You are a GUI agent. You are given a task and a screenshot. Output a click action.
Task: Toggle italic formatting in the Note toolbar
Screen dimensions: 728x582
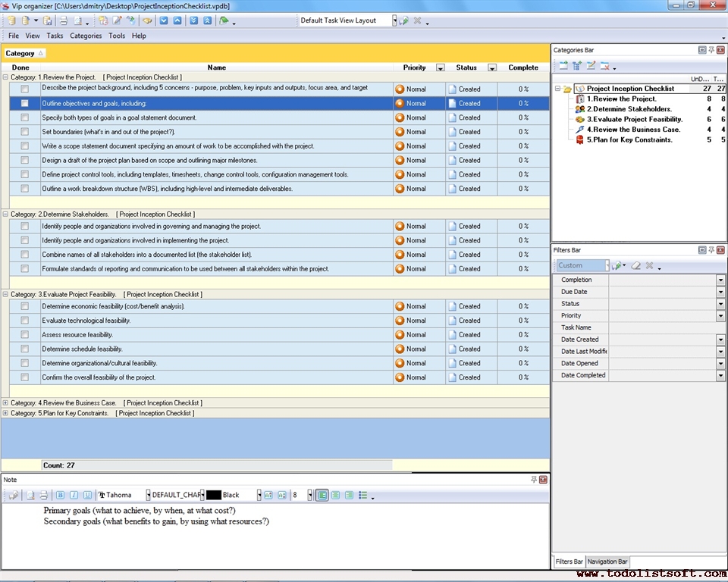74,495
